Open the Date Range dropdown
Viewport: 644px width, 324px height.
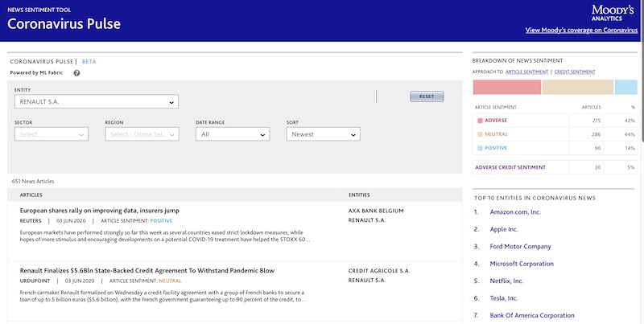coord(233,134)
